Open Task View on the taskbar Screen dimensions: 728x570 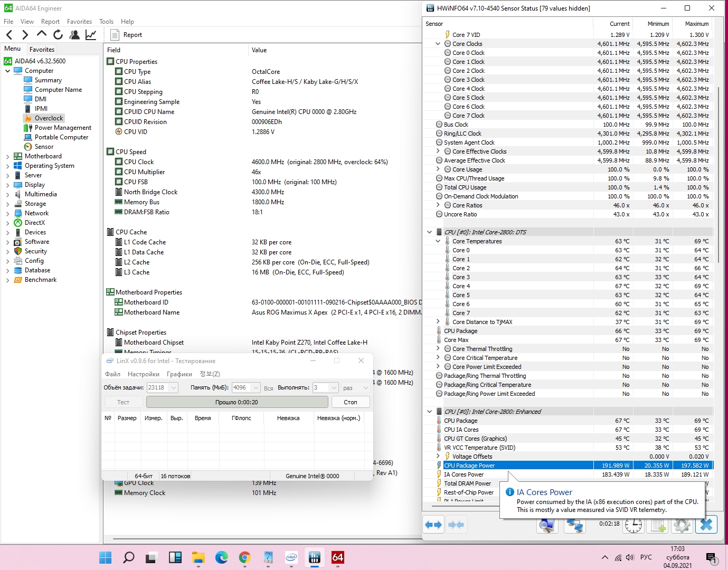[152, 557]
